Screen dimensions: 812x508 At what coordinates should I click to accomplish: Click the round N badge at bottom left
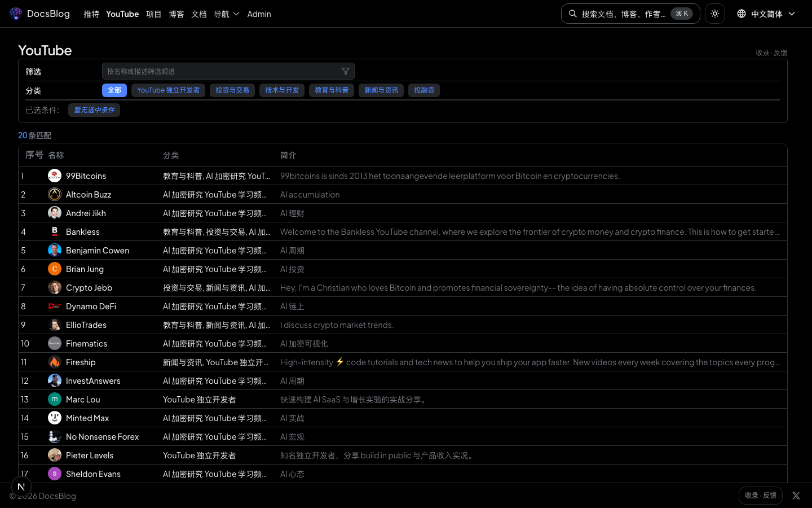click(21, 487)
